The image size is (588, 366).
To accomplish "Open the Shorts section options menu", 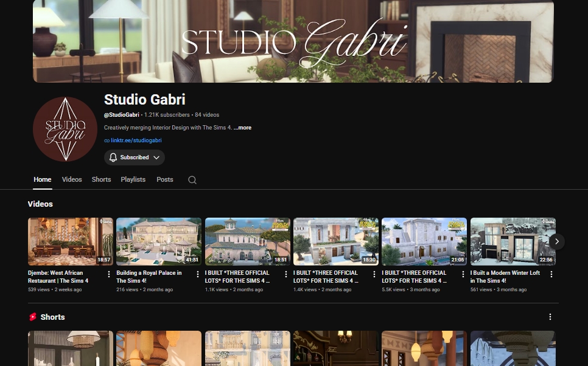I will click(x=550, y=317).
